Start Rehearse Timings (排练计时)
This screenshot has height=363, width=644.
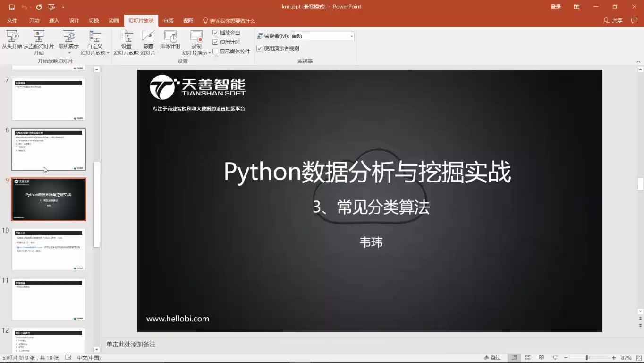tap(170, 40)
